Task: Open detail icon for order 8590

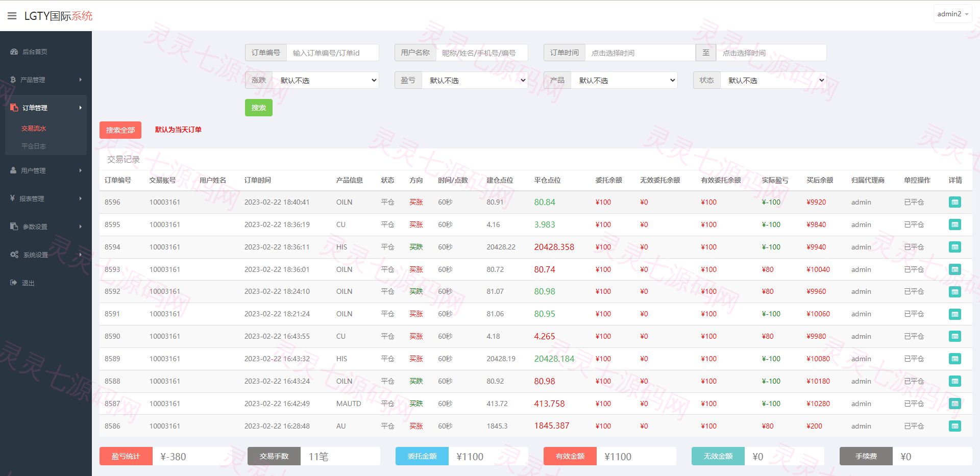Action: (954, 336)
